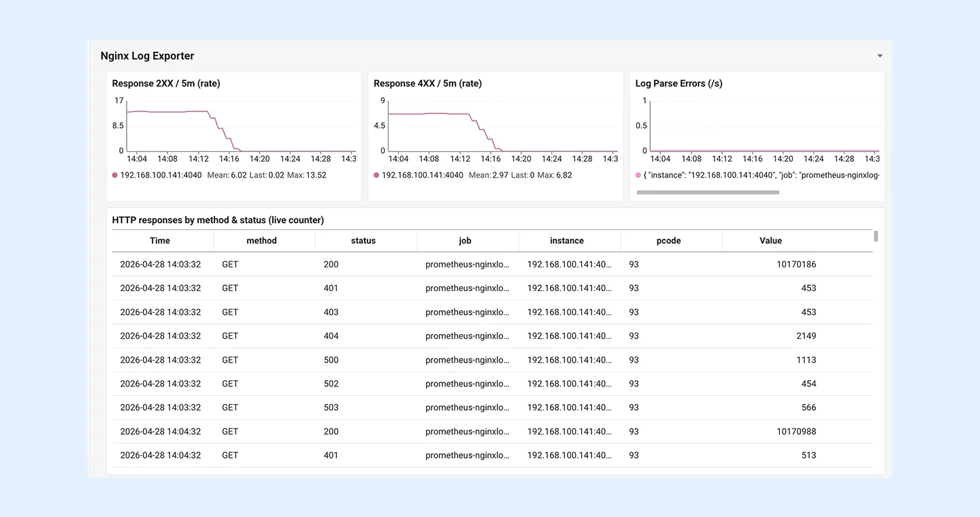This screenshot has width=980, height=517.
Task: Click the pcode 93 cell in the status 502 row
Action: point(634,384)
